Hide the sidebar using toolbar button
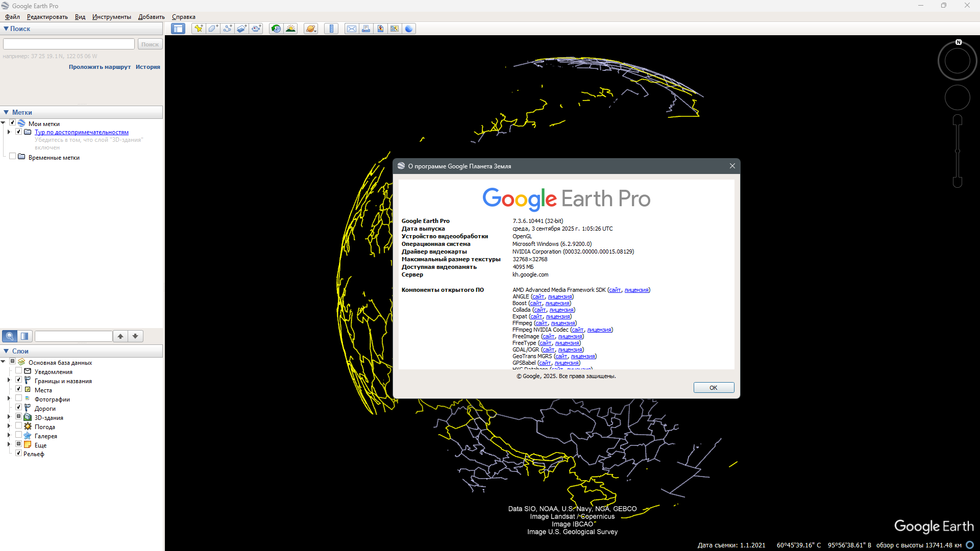 178,29
